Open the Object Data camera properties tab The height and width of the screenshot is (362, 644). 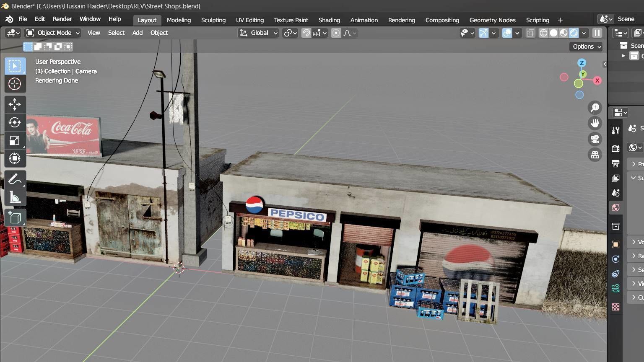(x=615, y=288)
